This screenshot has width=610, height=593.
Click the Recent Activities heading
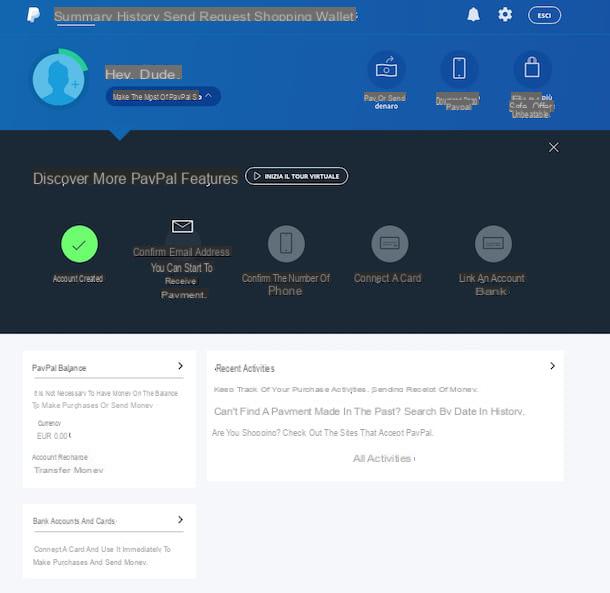(245, 368)
